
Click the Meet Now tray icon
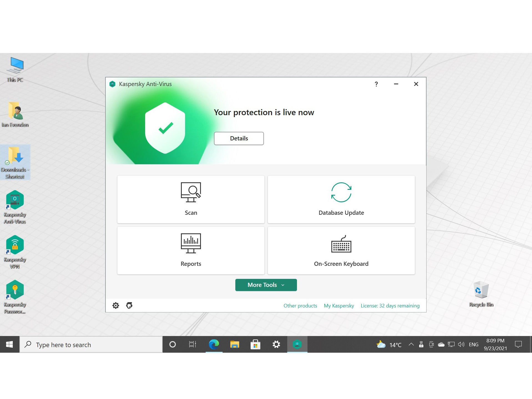click(431, 344)
